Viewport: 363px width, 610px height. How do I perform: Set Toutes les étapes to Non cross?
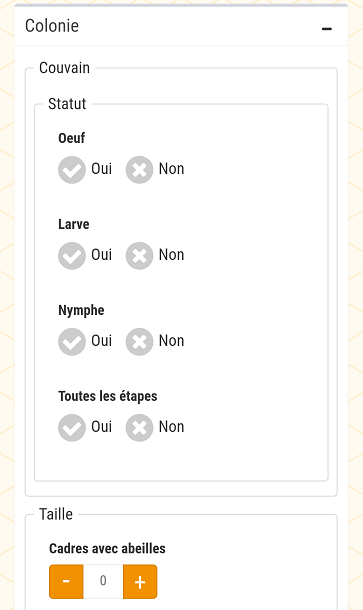pos(139,428)
